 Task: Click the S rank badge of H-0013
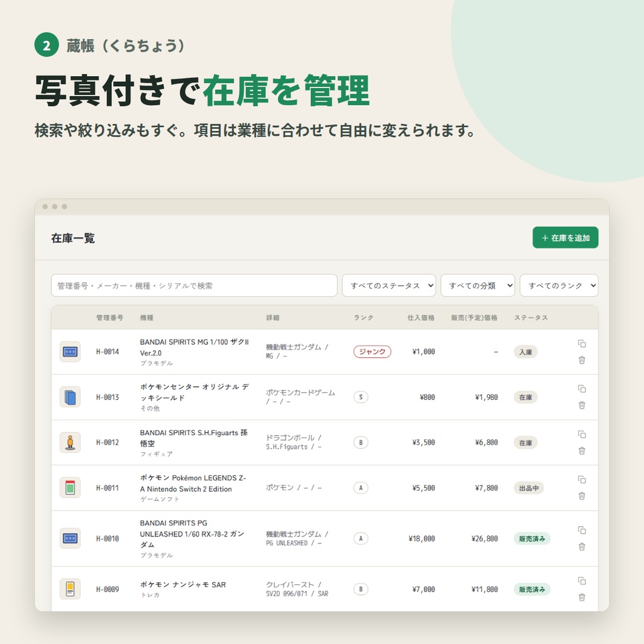[360, 397]
